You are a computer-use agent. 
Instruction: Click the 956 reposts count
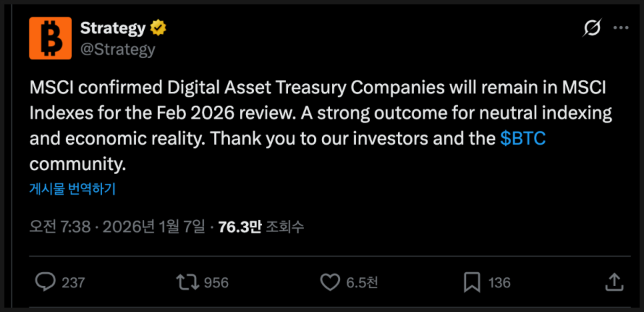pos(216,283)
